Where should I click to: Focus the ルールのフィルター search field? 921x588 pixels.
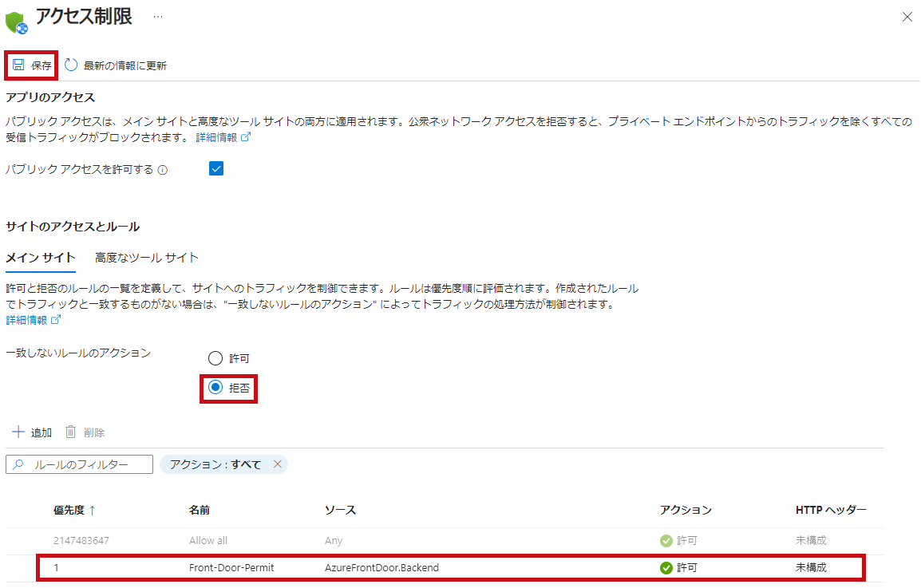(79, 464)
